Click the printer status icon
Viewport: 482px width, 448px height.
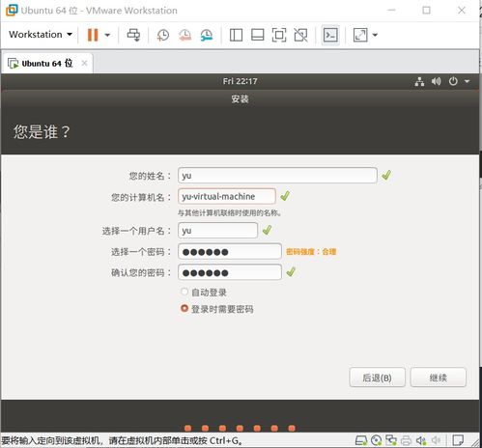tap(406, 440)
